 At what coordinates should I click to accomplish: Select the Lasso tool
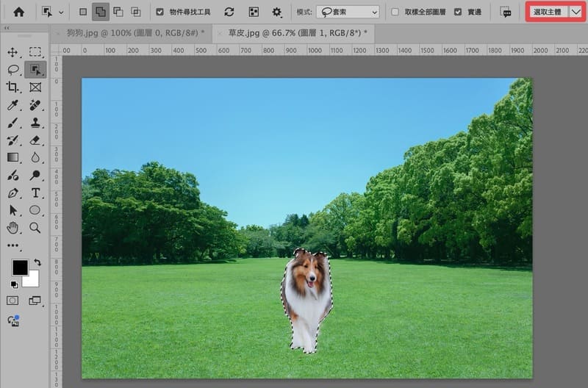click(12, 70)
